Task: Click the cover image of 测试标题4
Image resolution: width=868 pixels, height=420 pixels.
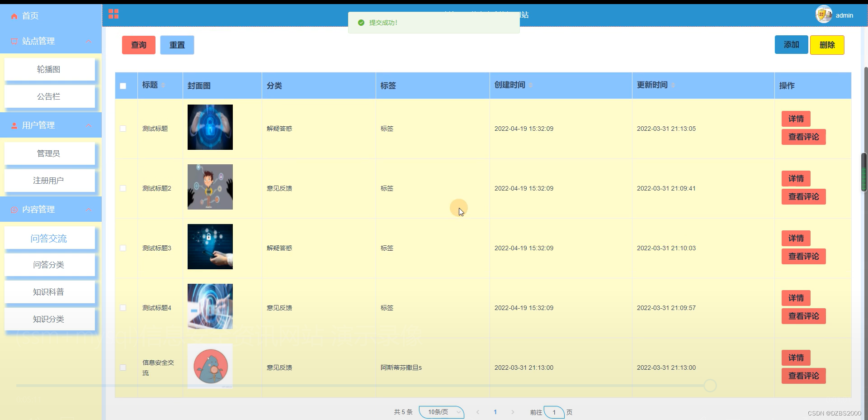Action: click(x=210, y=306)
